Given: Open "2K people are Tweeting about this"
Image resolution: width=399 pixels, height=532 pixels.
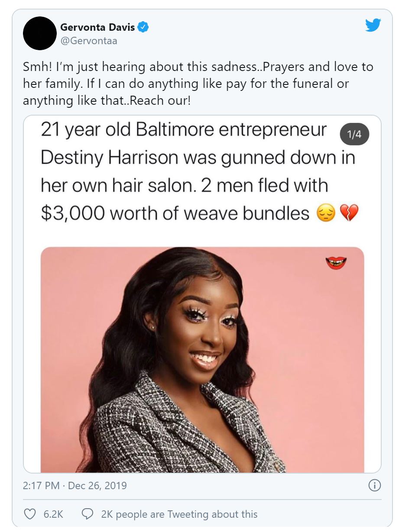Looking at the screenshot, I should point(179,514).
